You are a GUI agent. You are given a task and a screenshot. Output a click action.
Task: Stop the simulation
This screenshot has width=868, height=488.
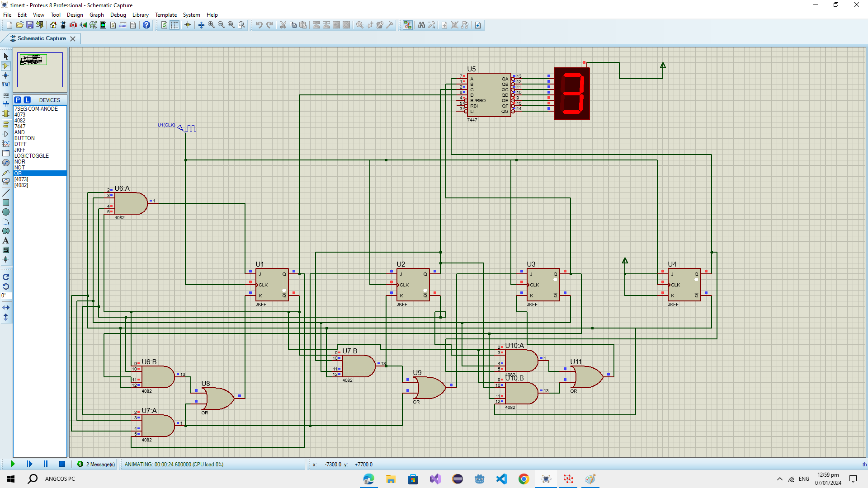(x=62, y=464)
